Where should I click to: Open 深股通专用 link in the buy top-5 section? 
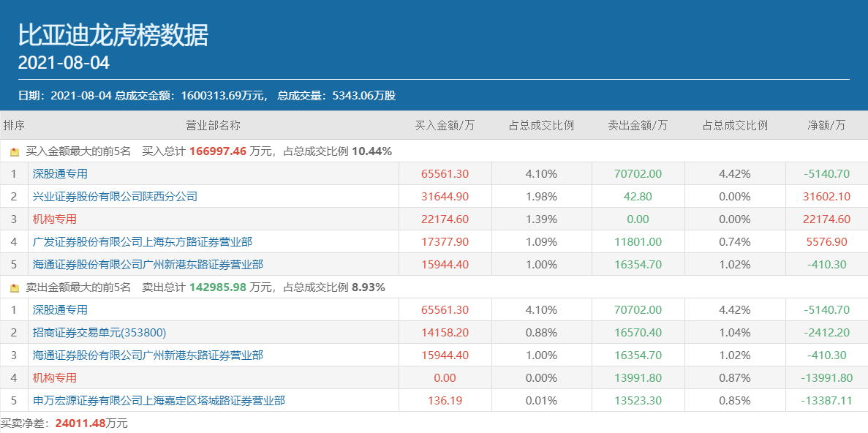point(60,174)
